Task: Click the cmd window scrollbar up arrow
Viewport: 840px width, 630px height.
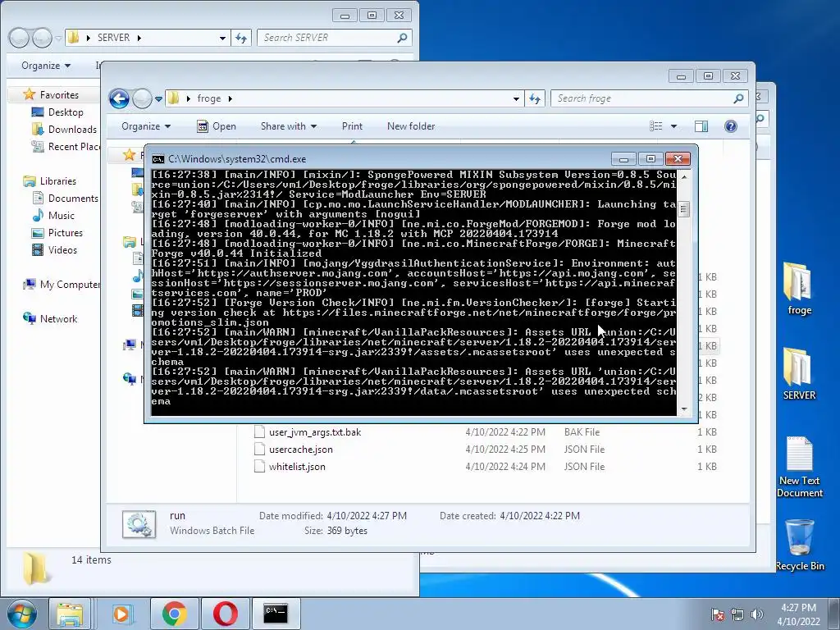Action: [x=683, y=176]
